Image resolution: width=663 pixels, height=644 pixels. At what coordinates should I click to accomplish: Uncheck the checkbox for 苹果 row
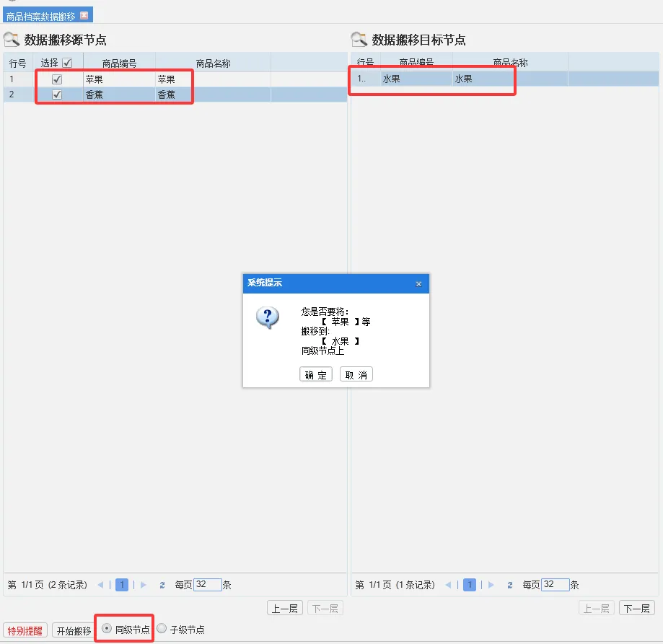pos(57,79)
